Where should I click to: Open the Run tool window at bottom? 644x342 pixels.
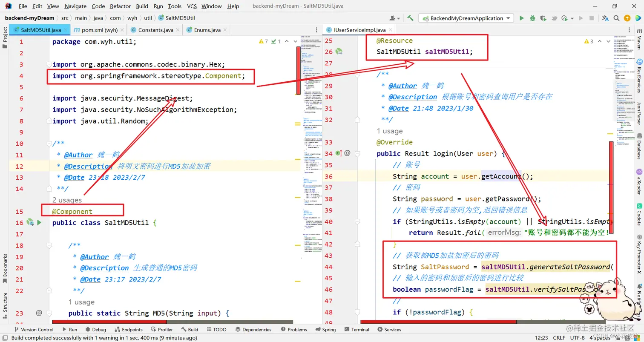[x=70, y=329]
